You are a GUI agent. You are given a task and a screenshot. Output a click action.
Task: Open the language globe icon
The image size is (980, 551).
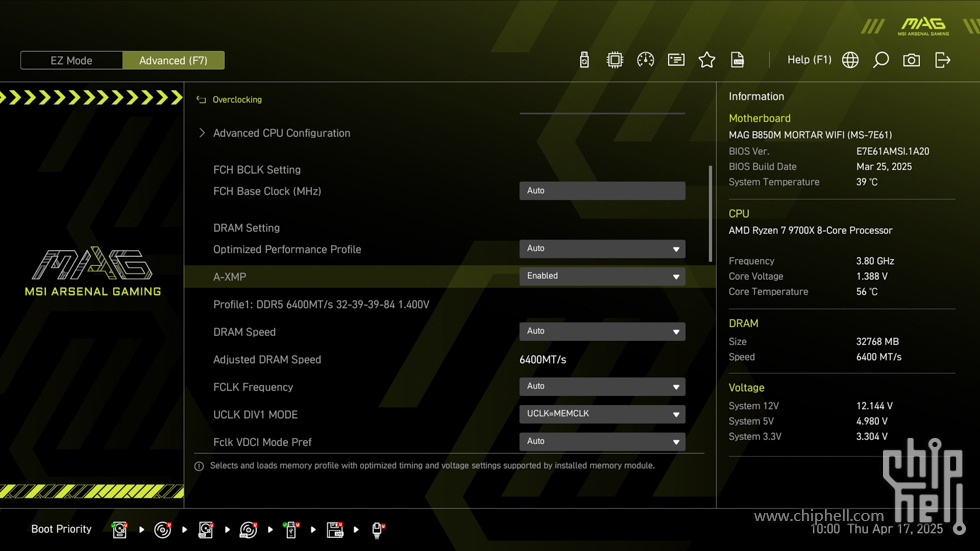click(x=850, y=60)
